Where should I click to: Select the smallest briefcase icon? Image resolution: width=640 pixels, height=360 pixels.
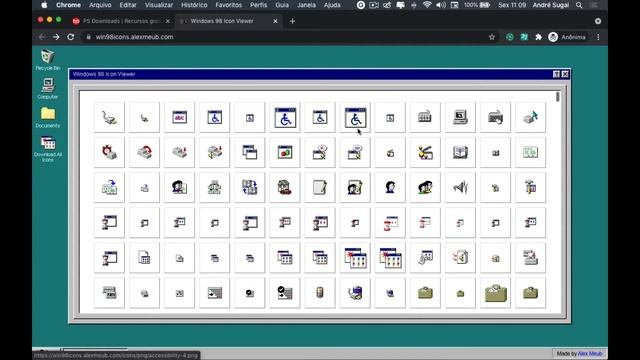(460, 293)
